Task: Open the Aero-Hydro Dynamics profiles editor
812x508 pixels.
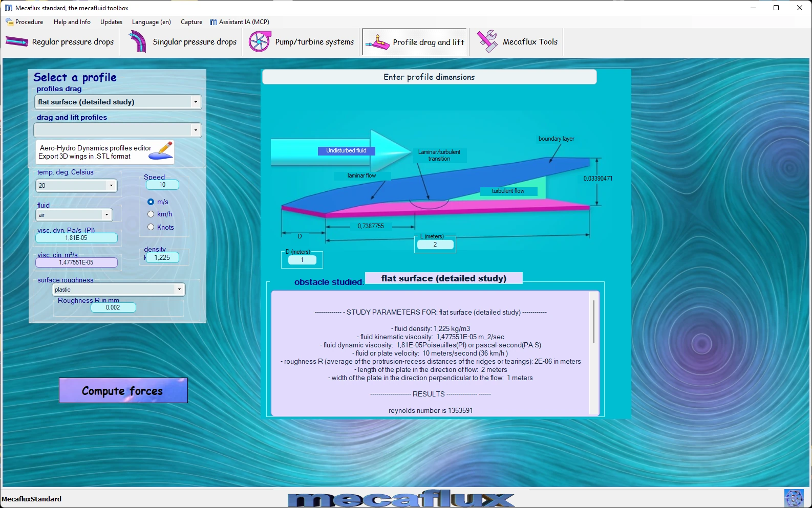Action: click(x=105, y=152)
